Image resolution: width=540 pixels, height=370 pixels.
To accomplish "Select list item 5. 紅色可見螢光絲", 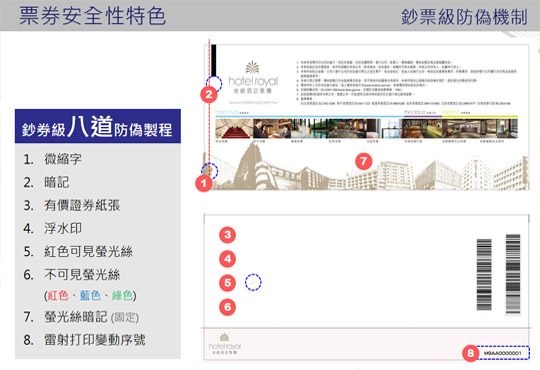I will coord(78,251).
